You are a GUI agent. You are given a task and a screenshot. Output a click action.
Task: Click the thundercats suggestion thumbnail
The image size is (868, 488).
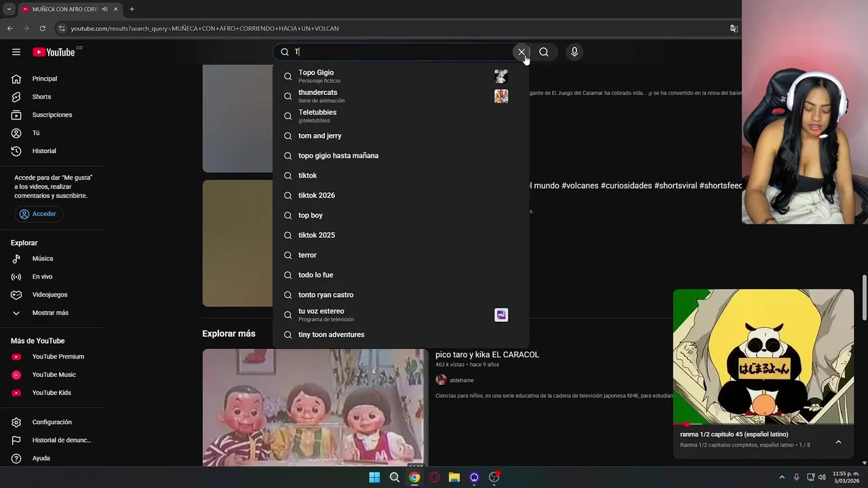click(x=501, y=96)
